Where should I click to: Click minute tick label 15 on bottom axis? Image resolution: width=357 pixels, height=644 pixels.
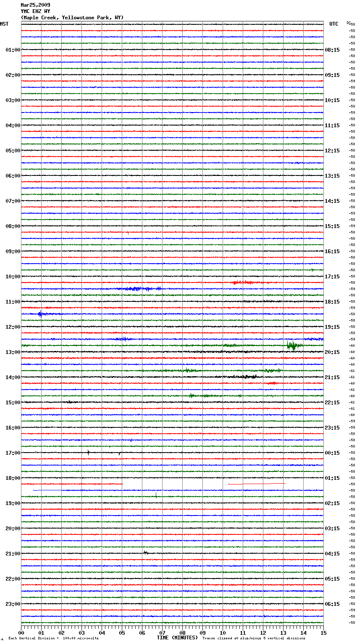coord(323,633)
